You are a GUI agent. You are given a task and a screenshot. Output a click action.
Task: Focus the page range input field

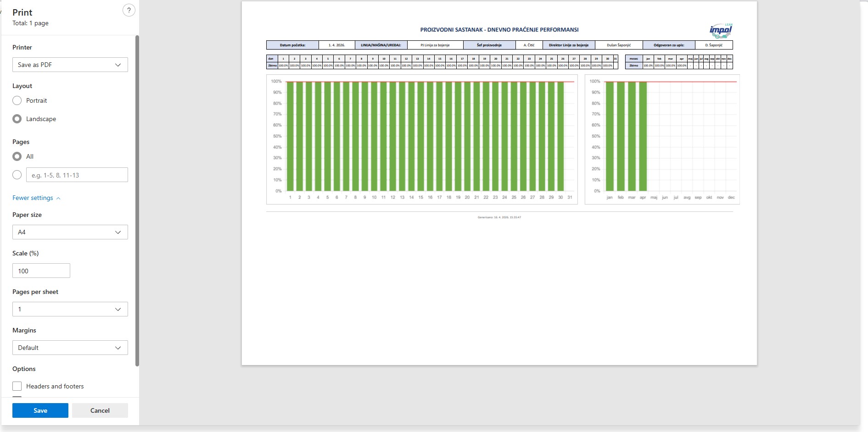[x=77, y=175]
